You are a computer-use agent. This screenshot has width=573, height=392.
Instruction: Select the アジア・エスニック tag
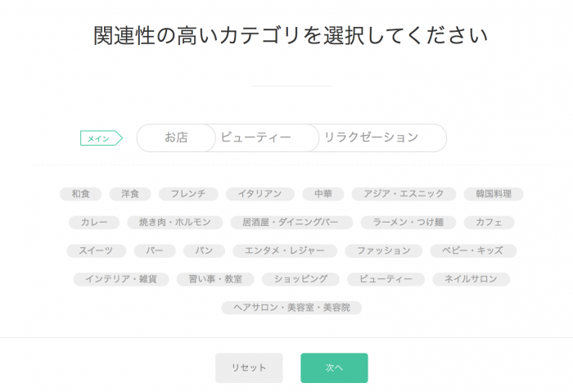coord(404,194)
